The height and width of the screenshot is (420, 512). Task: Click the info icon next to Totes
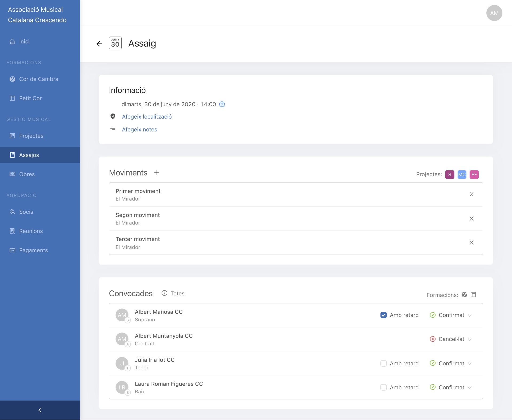(x=164, y=293)
